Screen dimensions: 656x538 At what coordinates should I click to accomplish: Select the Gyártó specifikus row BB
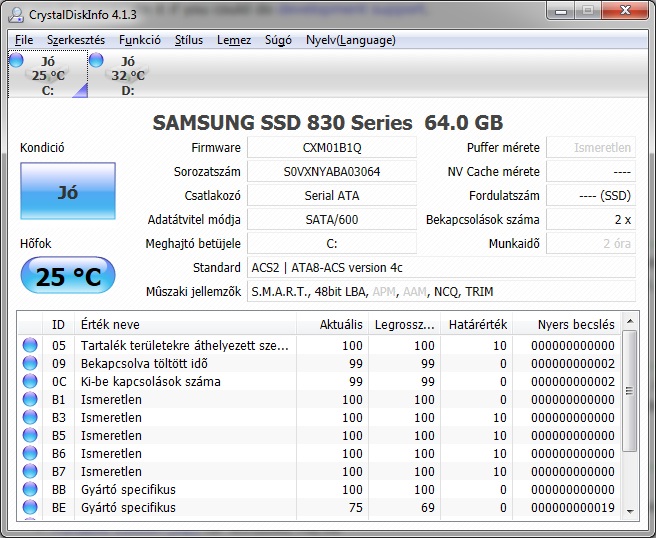pyautogui.click(x=319, y=489)
